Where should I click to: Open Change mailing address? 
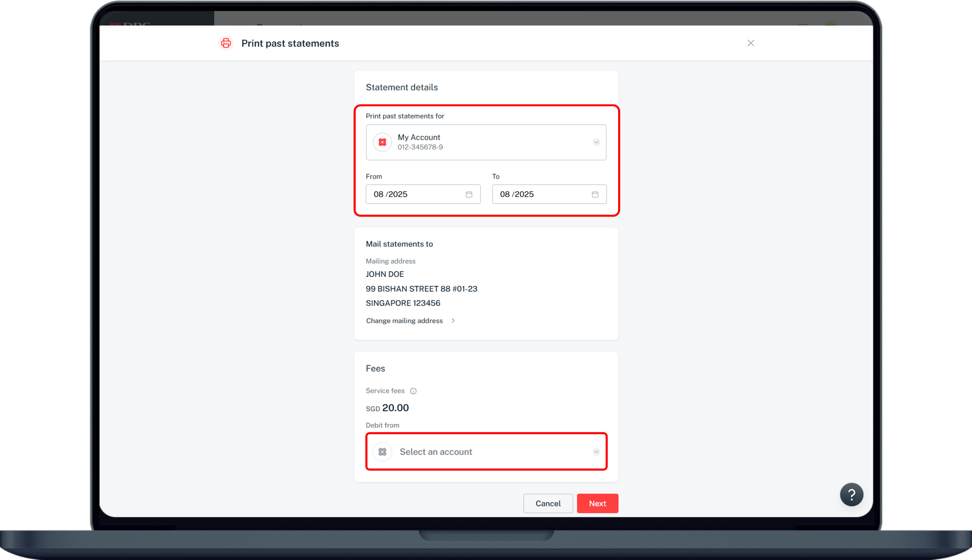coord(404,320)
